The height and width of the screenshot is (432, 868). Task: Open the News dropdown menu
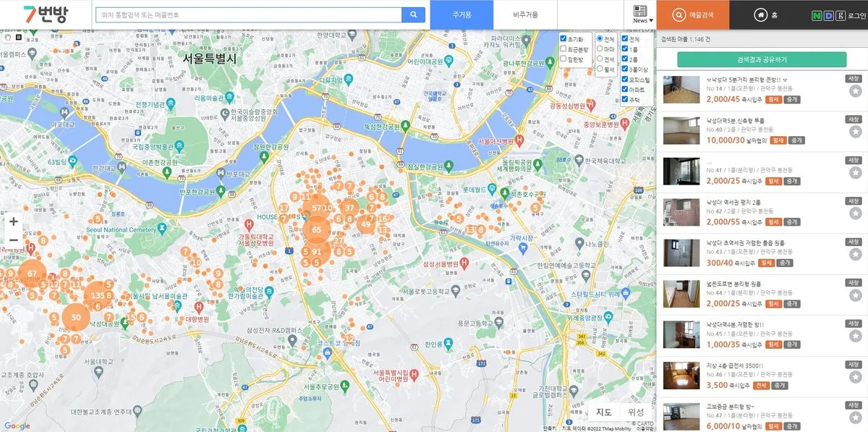click(x=642, y=14)
